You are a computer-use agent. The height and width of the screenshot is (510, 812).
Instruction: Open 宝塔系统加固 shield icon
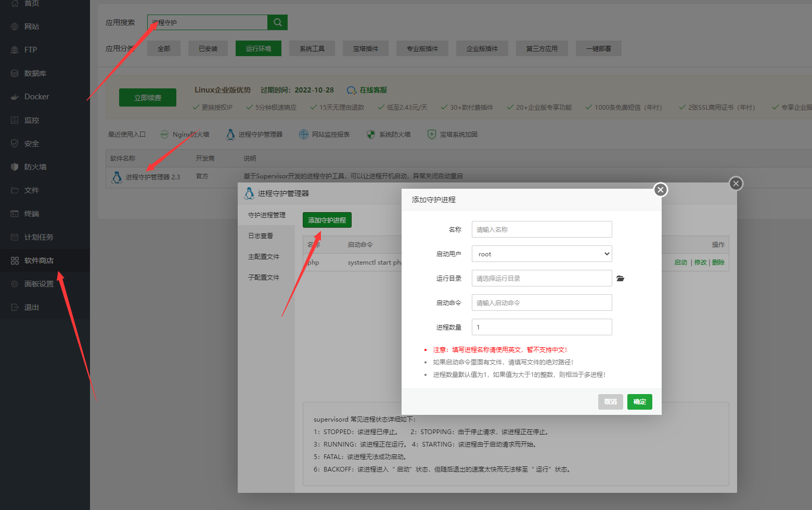point(432,135)
